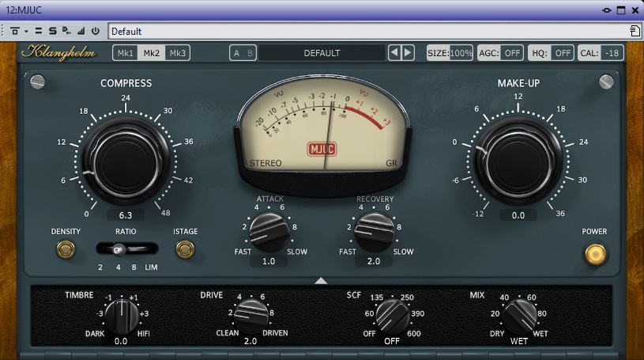The height and width of the screenshot is (360, 644).
Task: Open the CAL -18 calibration setting
Action: (601, 53)
